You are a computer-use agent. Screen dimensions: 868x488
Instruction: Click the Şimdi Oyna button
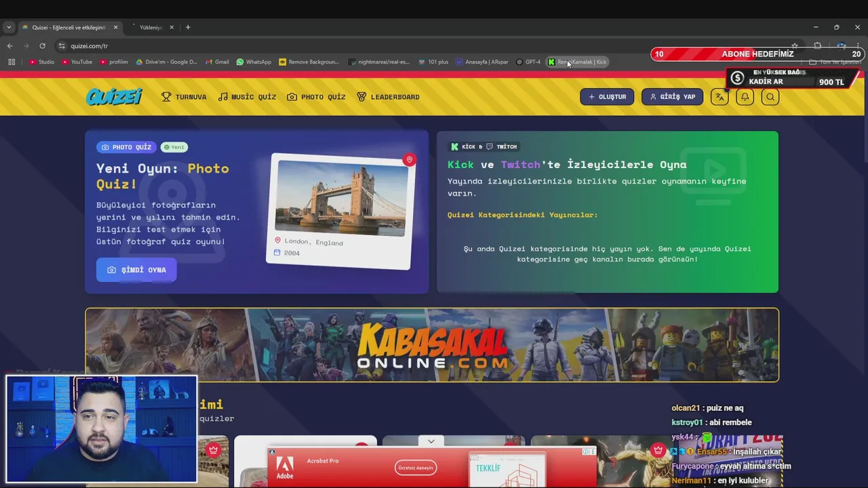136,270
